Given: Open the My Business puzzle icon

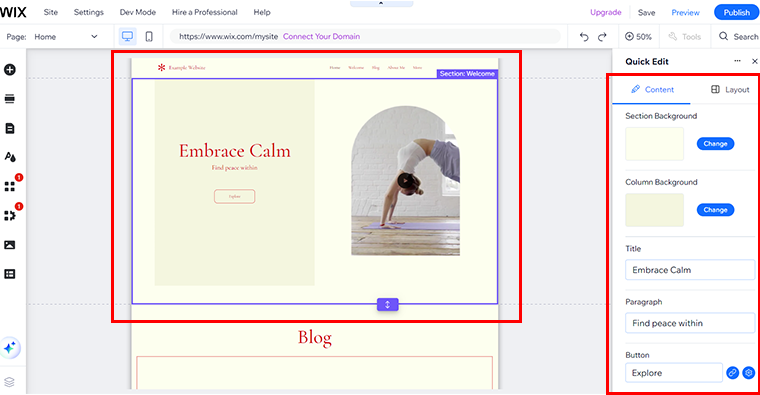Looking at the screenshot, I should (10, 216).
